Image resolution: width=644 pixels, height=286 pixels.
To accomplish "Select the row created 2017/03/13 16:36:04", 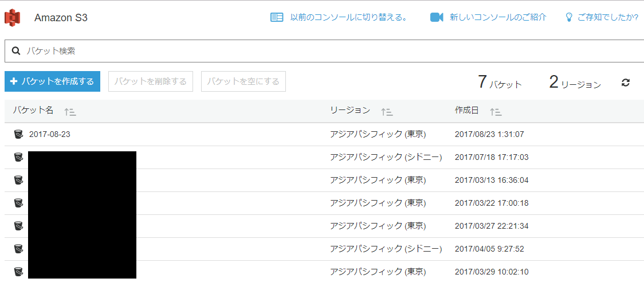I will [x=491, y=180].
